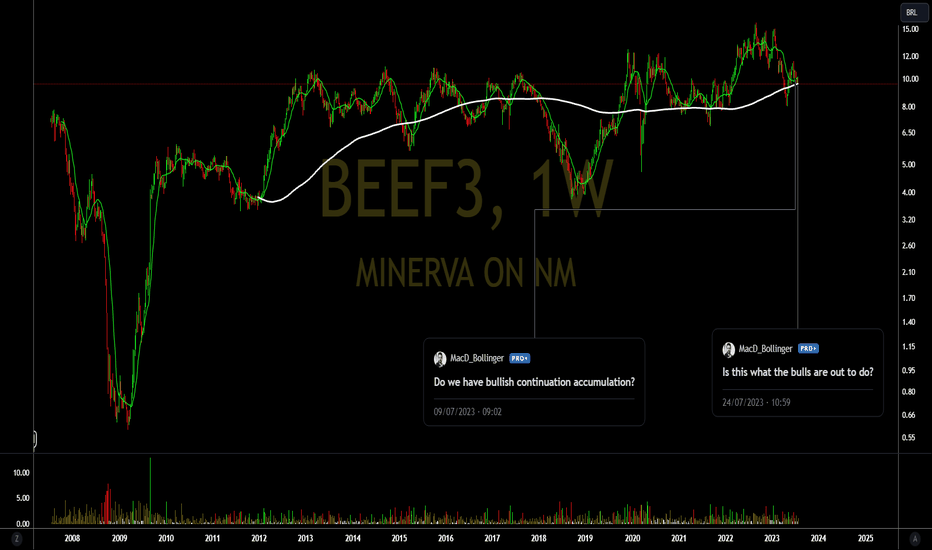Screen dimensions: 932x550
Task: Click the 0.00 volume axis label
Action: click(23, 524)
